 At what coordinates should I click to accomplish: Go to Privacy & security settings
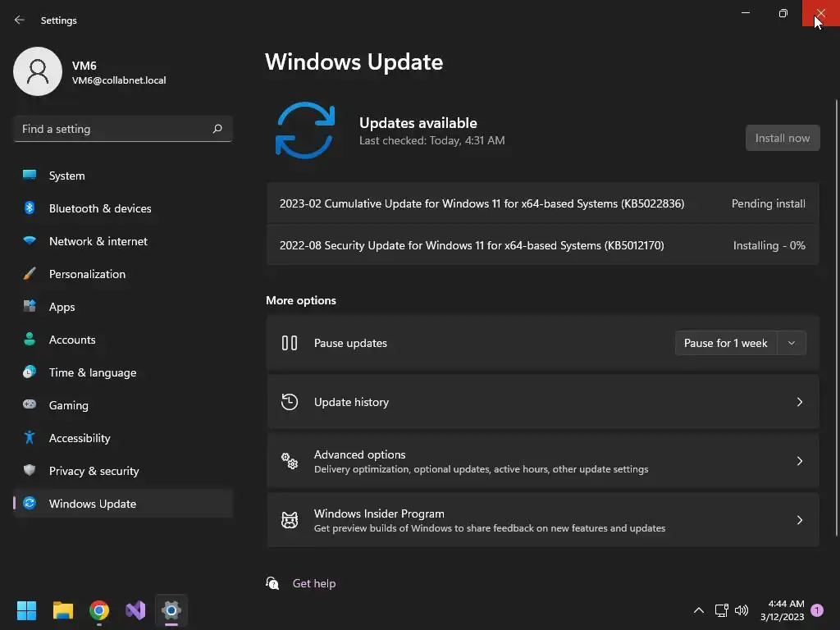(123, 471)
